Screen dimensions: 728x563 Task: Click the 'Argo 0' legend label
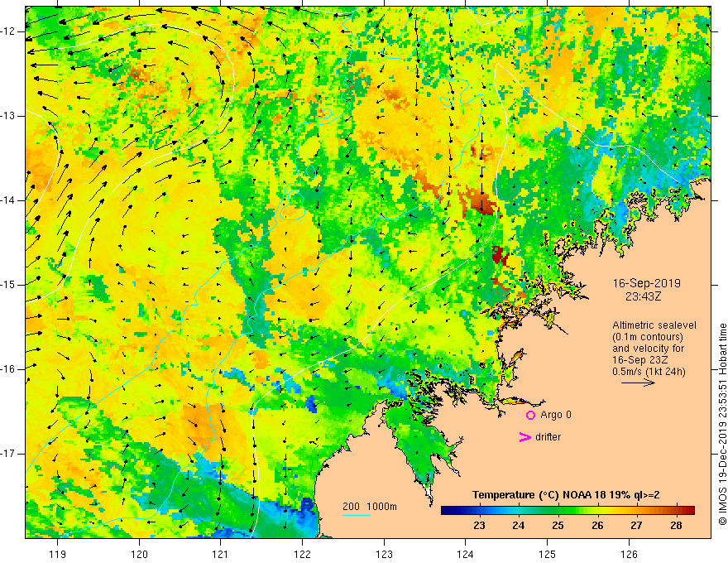point(556,415)
